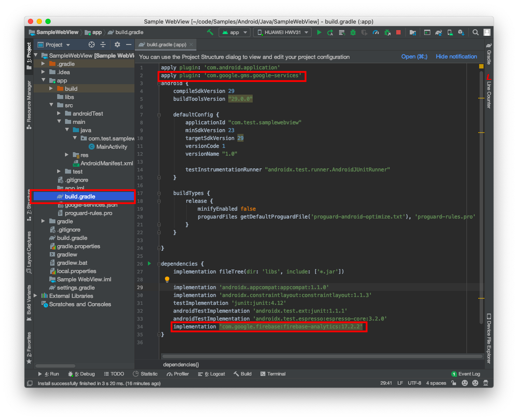This screenshot has width=518, height=420.
Task: Click the run gutter arrow at dependencies
Action: (149, 263)
